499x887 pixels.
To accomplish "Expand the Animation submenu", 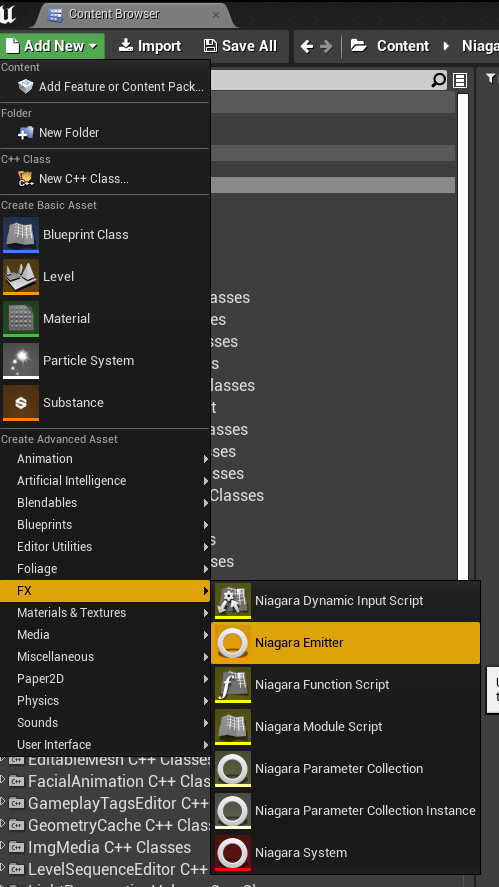I will pos(105,459).
